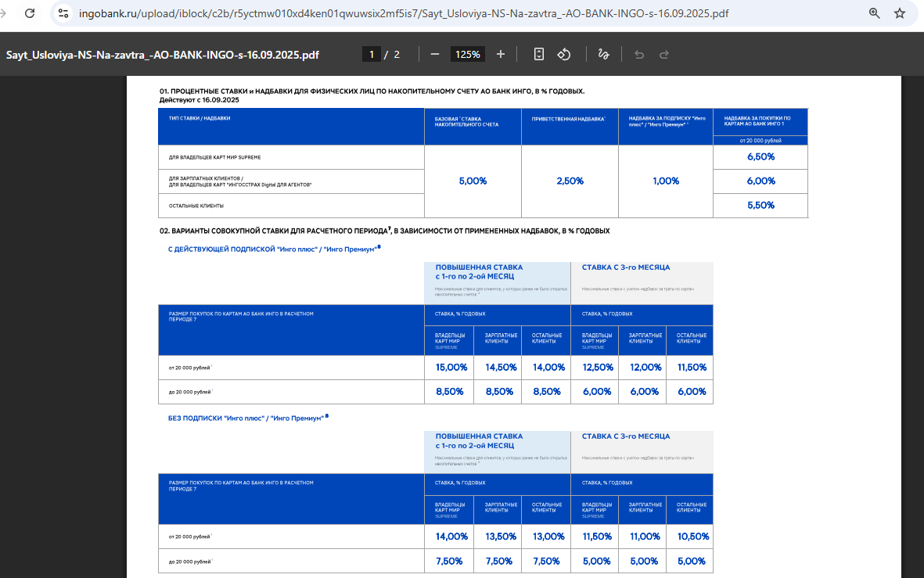Click the PDF file name title
This screenshot has width=924, height=578.
click(163, 55)
